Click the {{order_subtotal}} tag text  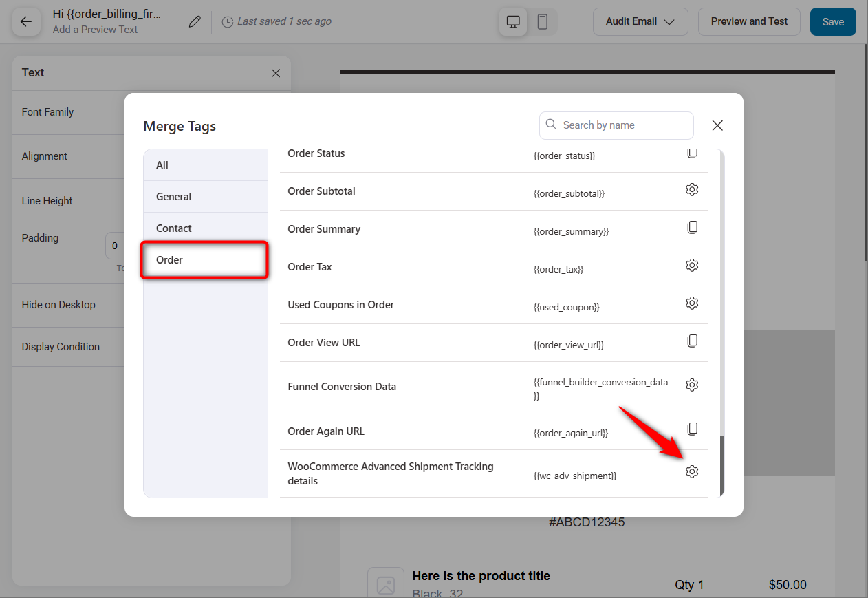569,193
